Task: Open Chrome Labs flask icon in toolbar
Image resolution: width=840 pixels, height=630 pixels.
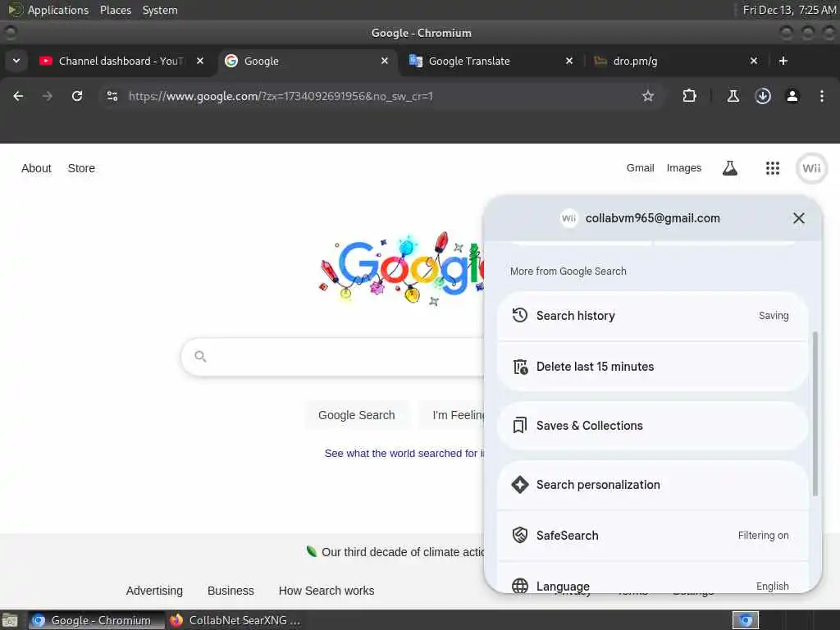Action: [x=733, y=96]
